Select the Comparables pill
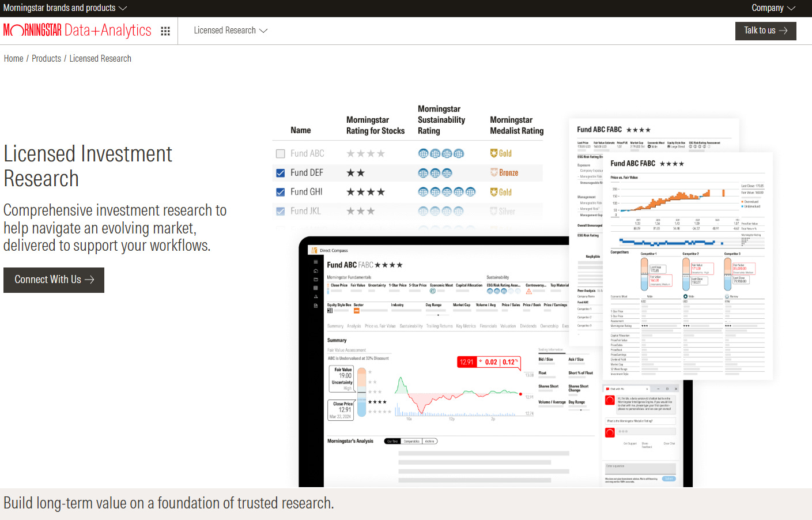812x520 pixels. click(x=411, y=441)
